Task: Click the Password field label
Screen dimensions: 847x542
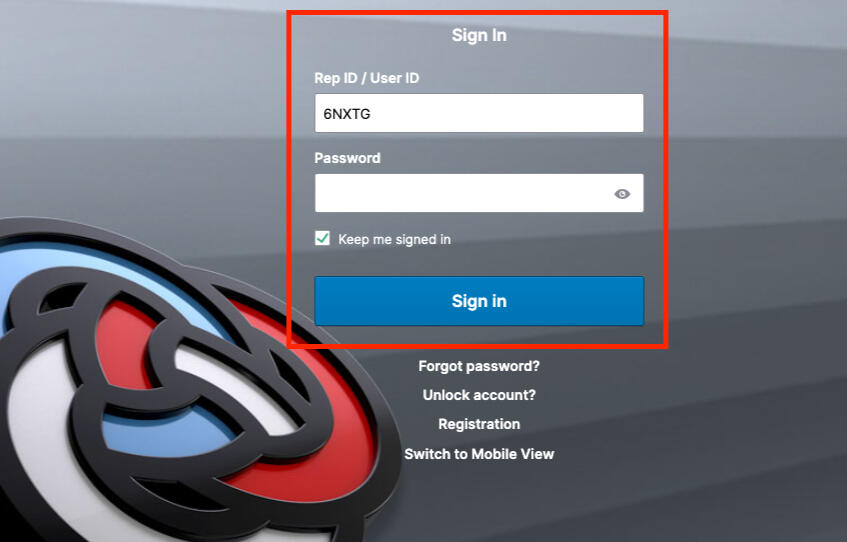Action: [347, 158]
